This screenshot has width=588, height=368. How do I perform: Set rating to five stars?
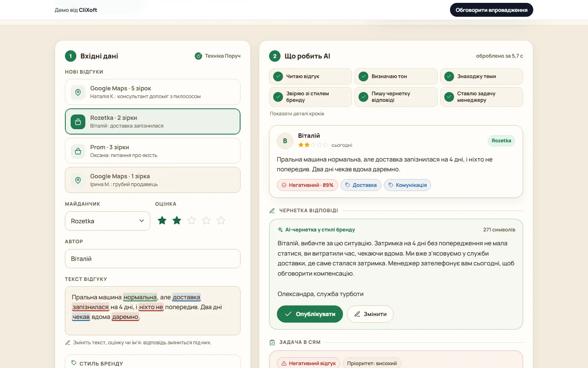221,221
